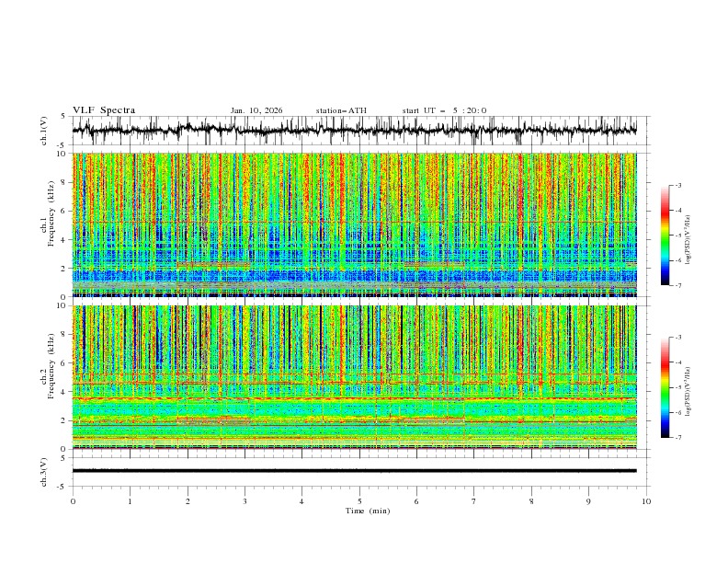Click the "-7" label on ch.2 color bar
Screen dimensions: 728x563
click(x=677, y=438)
